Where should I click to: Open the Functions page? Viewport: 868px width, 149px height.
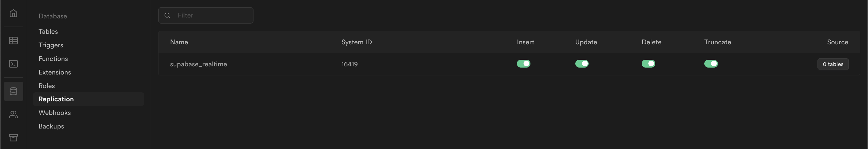pyautogui.click(x=53, y=59)
